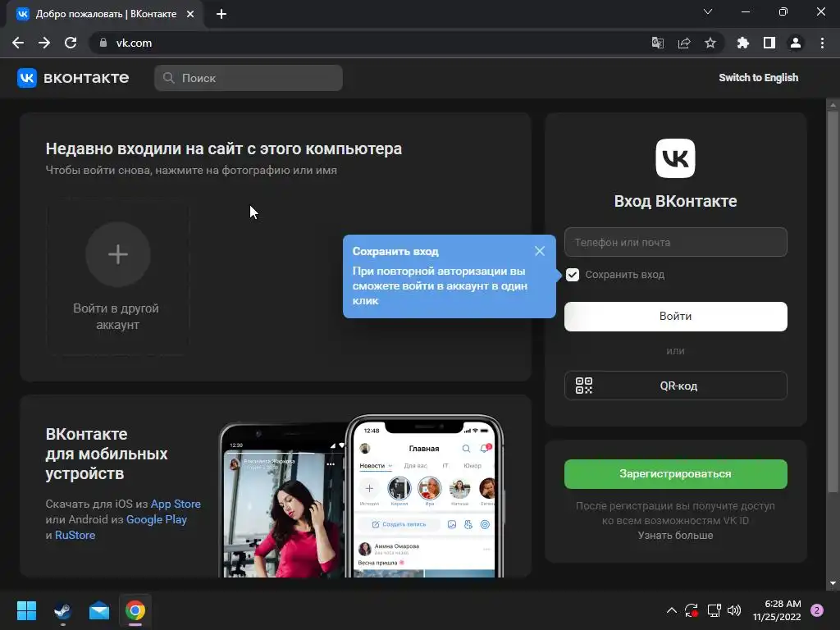This screenshot has width=840, height=630.
Task: Click the lock icon in the address bar
Action: click(103, 43)
